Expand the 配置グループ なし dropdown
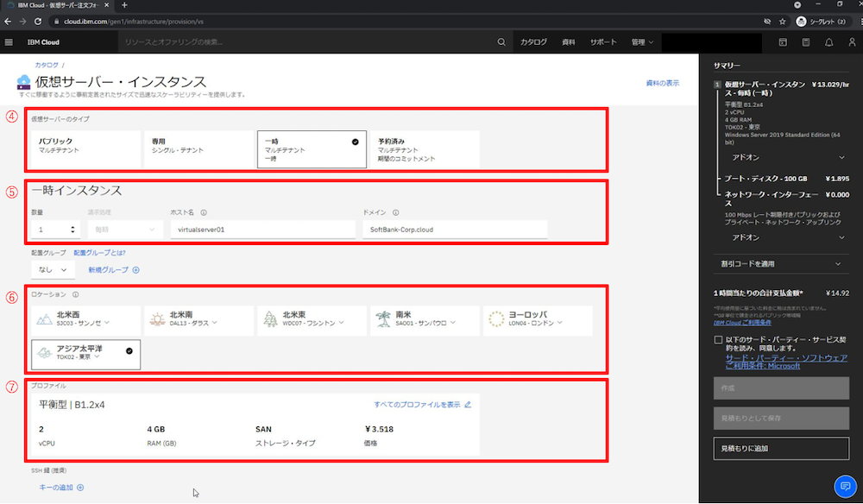Image resolution: width=863 pixels, height=504 pixels. (x=53, y=270)
